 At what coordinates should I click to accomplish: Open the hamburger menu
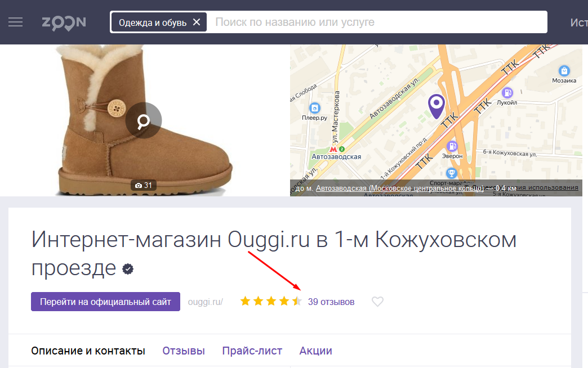click(15, 22)
